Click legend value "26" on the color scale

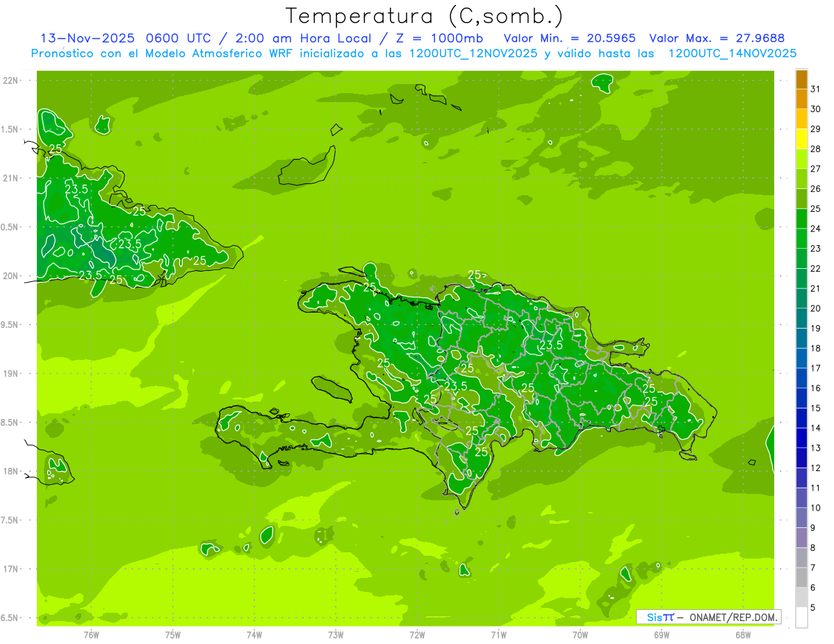[x=815, y=188]
